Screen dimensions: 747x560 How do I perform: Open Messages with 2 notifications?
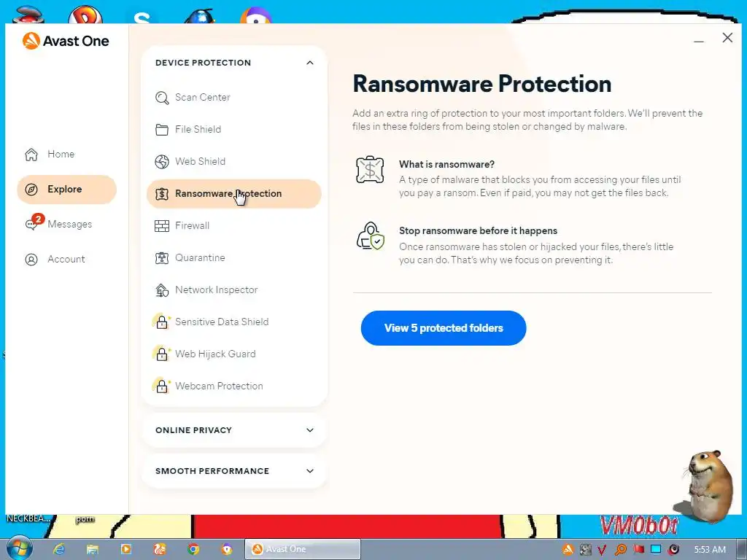pyautogui.click(x=58, y=224)
